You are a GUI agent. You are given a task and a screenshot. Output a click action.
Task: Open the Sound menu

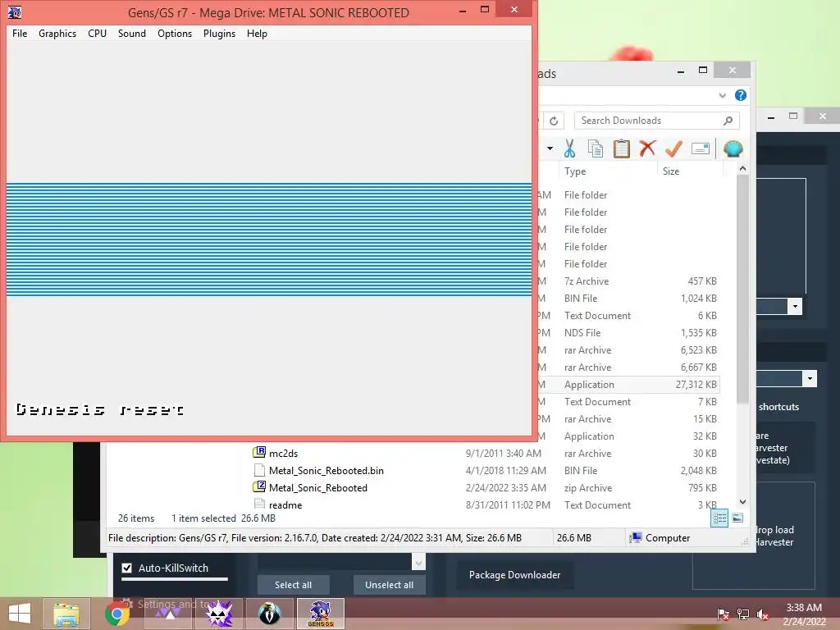132,33
